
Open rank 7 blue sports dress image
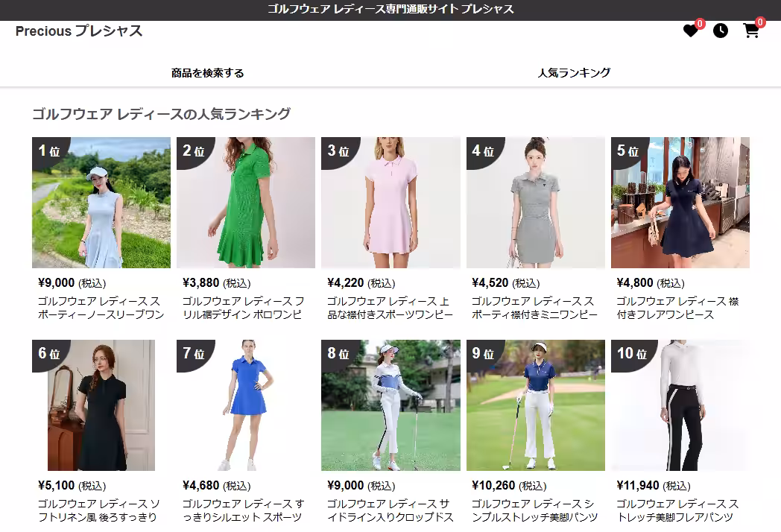(246, 405)
